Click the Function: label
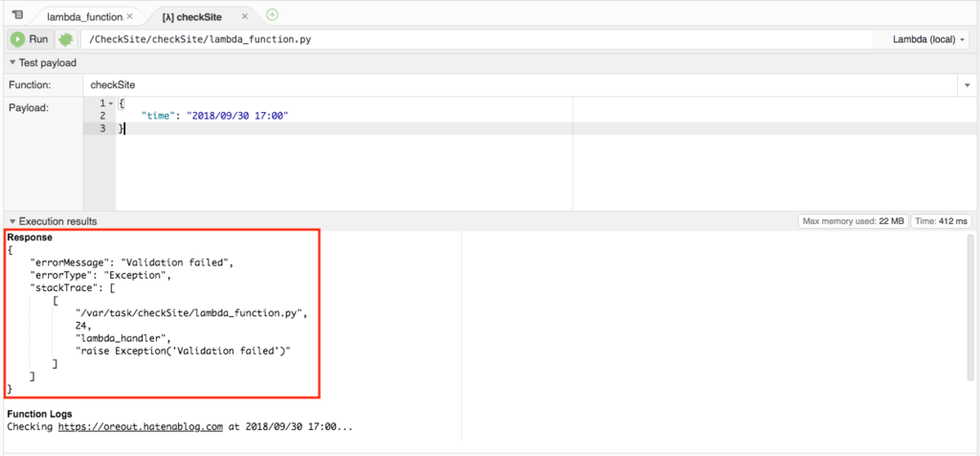 click(x=30, y=85)
